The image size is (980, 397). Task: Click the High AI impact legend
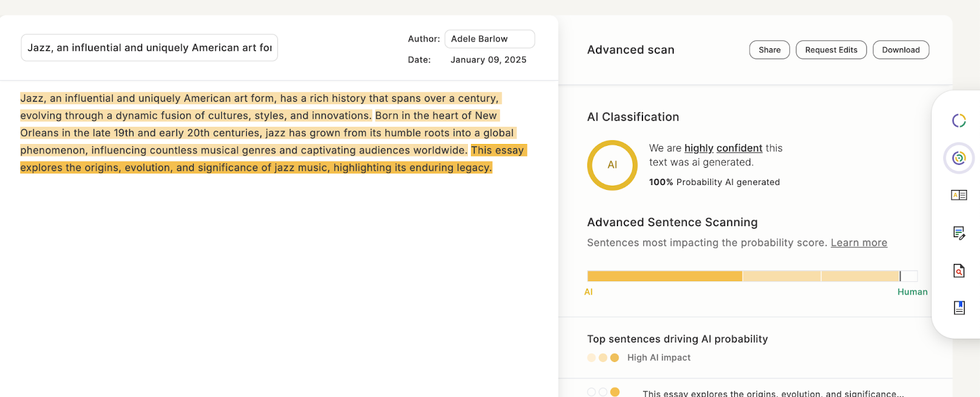click(x=638, y=358)
